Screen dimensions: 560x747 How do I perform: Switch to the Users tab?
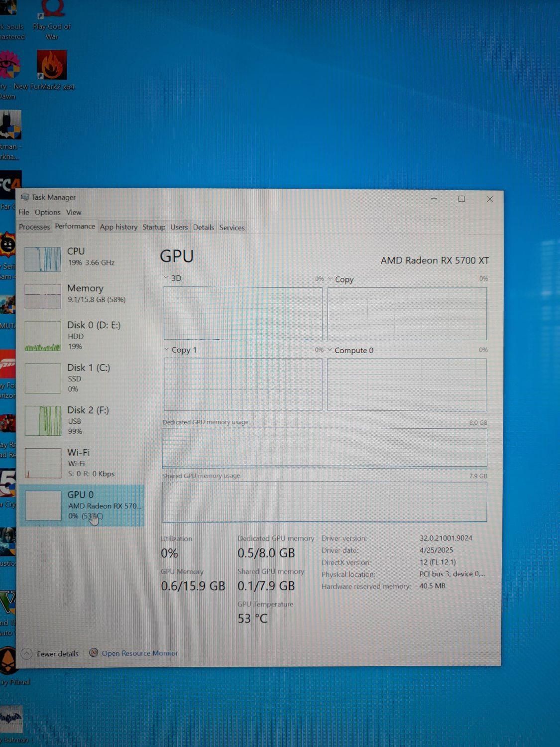[179, 227]
